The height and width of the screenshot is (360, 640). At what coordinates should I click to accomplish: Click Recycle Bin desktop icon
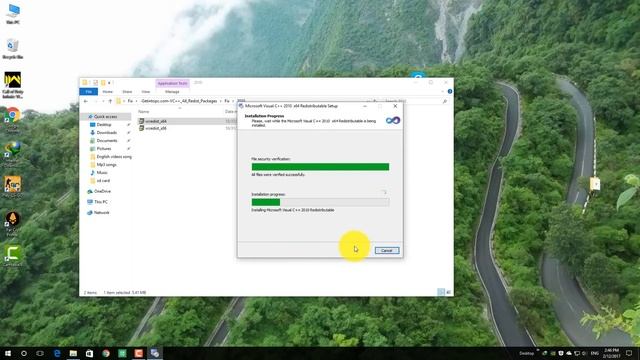tap(13, 49)
